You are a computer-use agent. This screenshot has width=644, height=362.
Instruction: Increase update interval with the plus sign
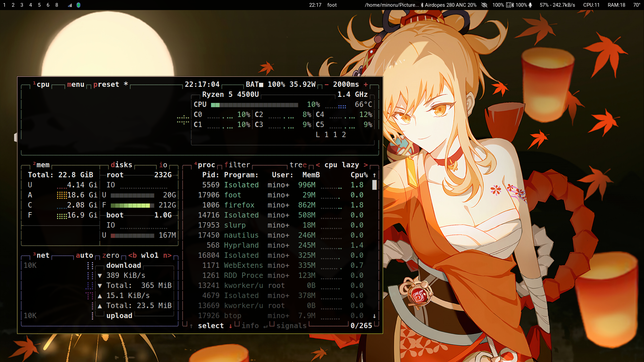coord(366,84)
